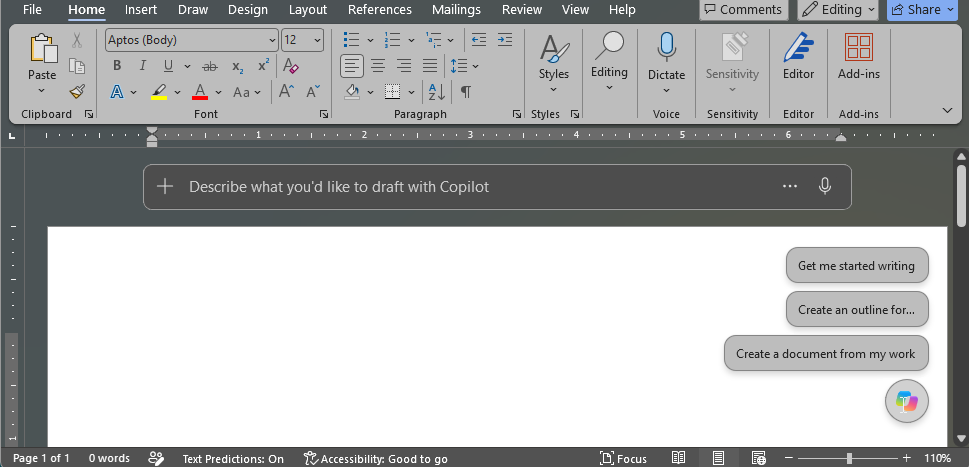
Task: Click the Copilot microphone icon
Action: coord(825,187)
